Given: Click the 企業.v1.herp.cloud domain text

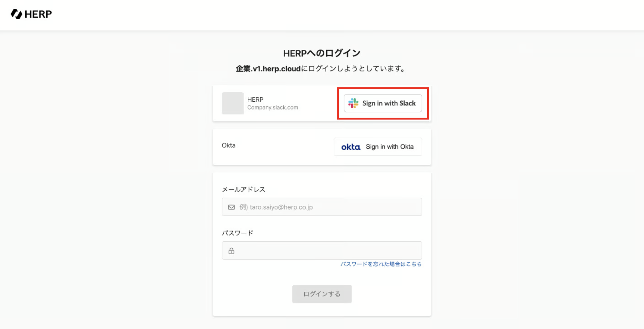Looking at the screenshot, I should tap(268, 69).
